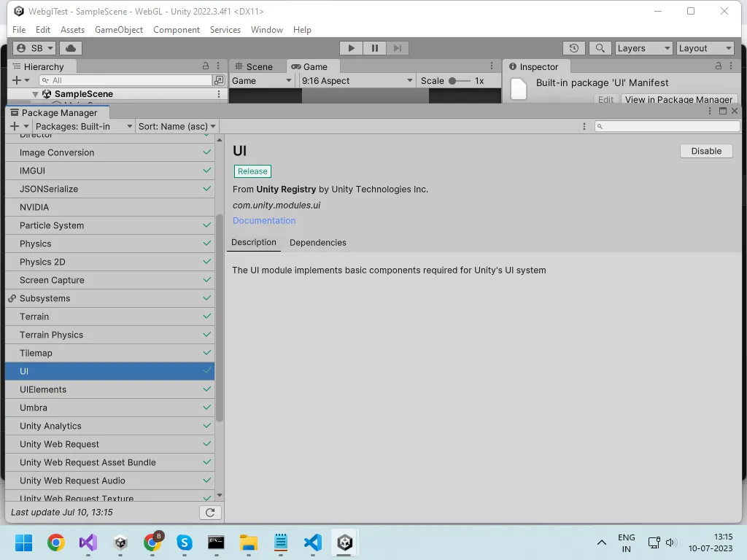Image resolution: width=747 pixels, height=560 pixels.
Task: Open the SB account dropdown
Action: pos(35,48)
